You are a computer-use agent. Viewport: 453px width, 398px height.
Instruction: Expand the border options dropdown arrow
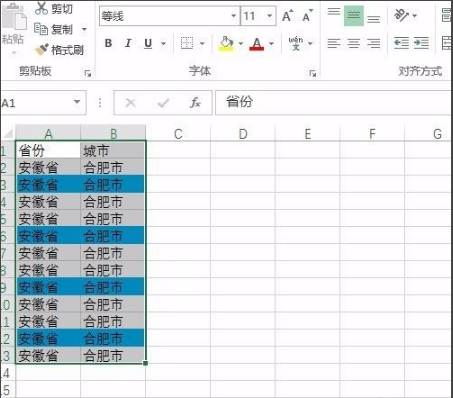tap(202, 44)
